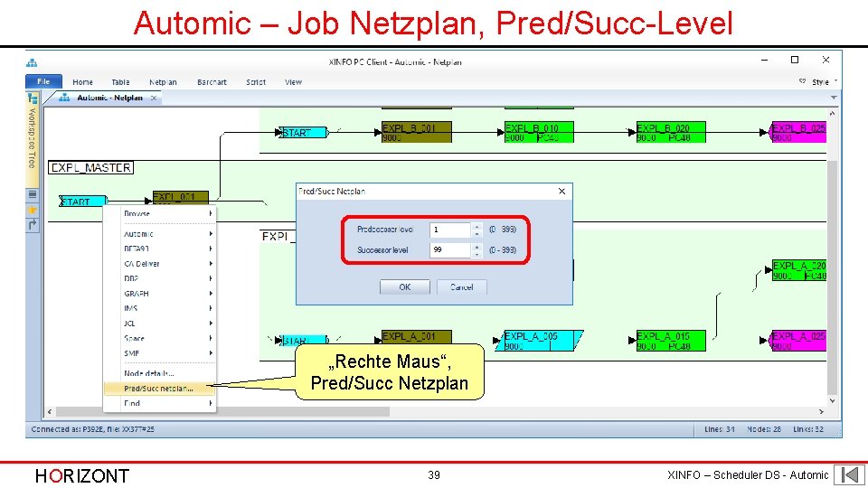Click Cancel in Pred/Succ Netplan dialog
The image size is (868, 488).
(462, 287)
